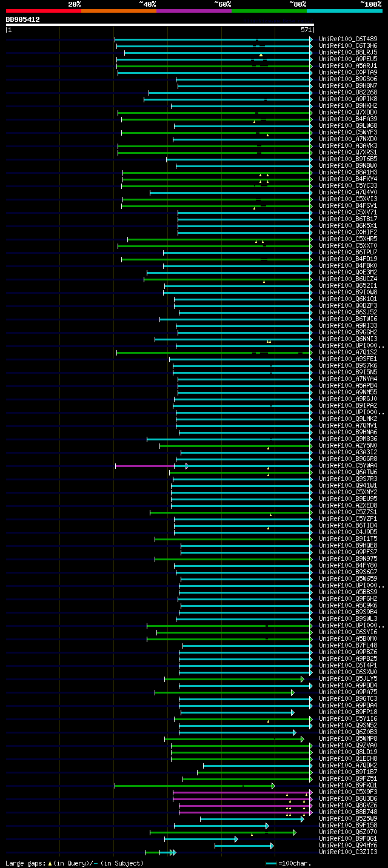388x868 pixels.
Task: Open hit UniRef100_A5ARJ1
Action: click(x=348, y=66)
